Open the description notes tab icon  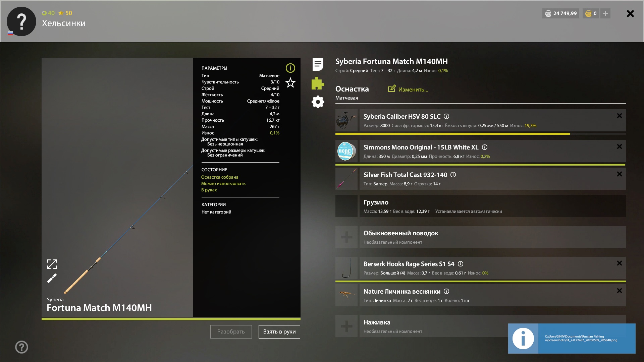coord(318,64)
